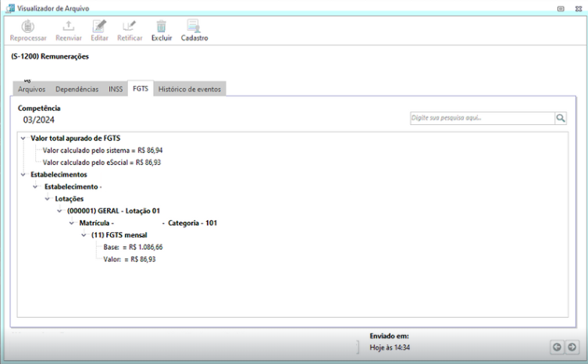Switch to the Arquivos tab
588x364 pixels.
(x=31, y=89)
